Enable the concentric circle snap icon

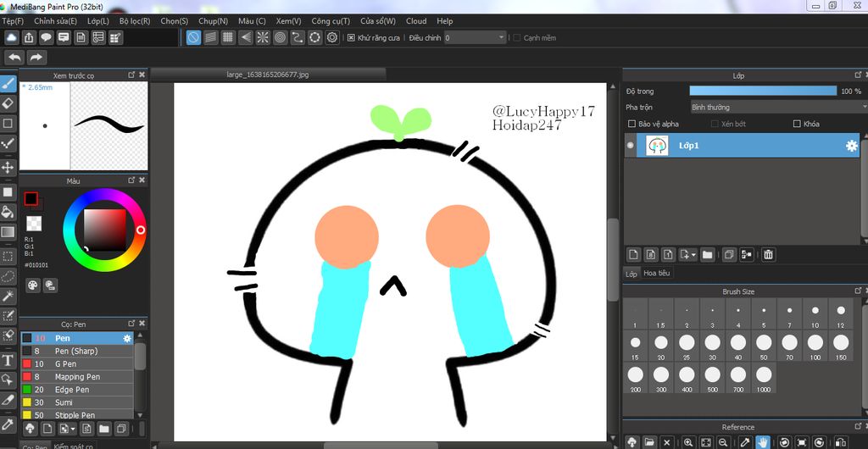click(x=280, y=37)
